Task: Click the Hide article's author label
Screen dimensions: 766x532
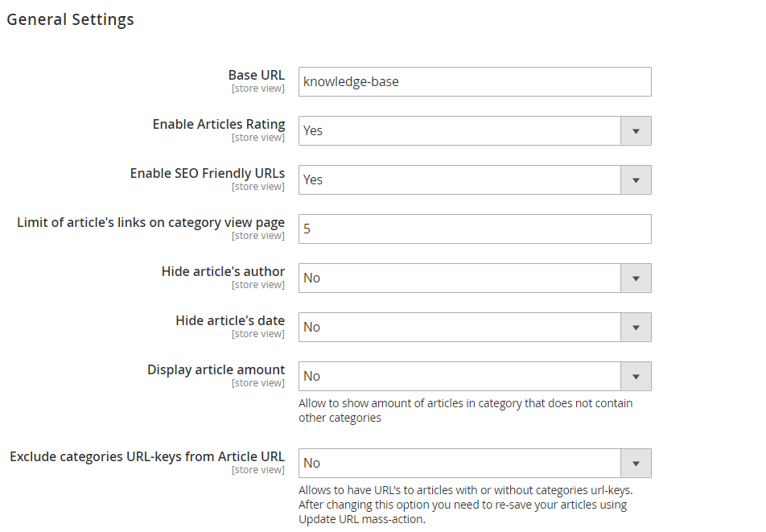Action: click(x=223, y=271)
